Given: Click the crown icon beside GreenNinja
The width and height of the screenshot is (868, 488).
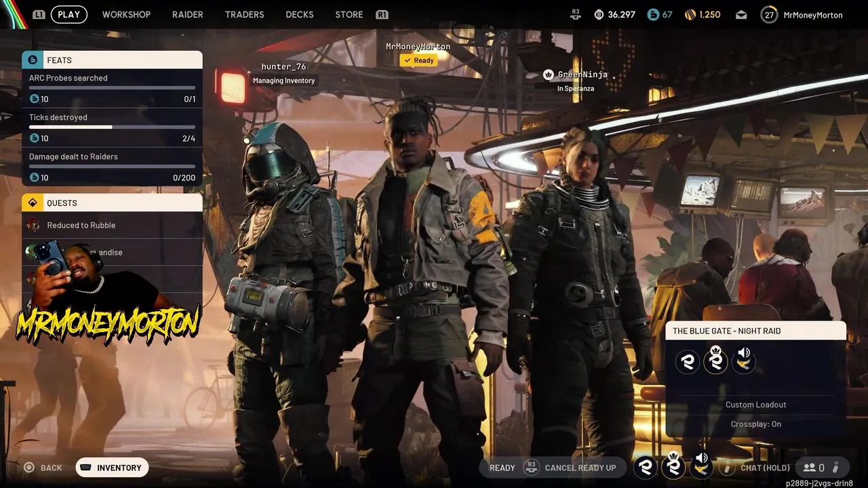Looking at the screenshot, I should point(549,75).
